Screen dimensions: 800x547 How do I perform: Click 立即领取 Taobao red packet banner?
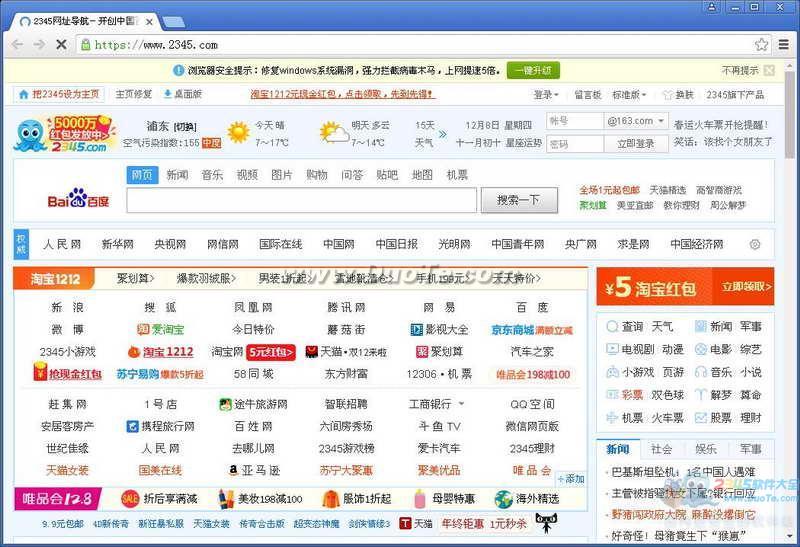(x=747, y=287)
